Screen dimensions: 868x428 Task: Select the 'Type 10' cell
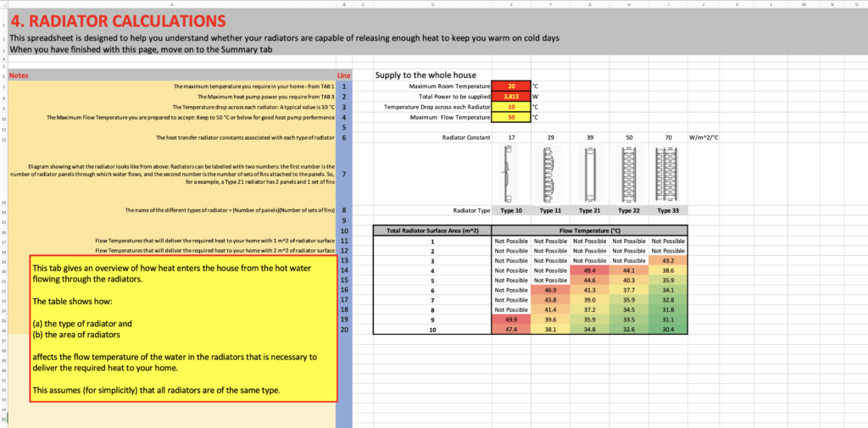point(511,210)
